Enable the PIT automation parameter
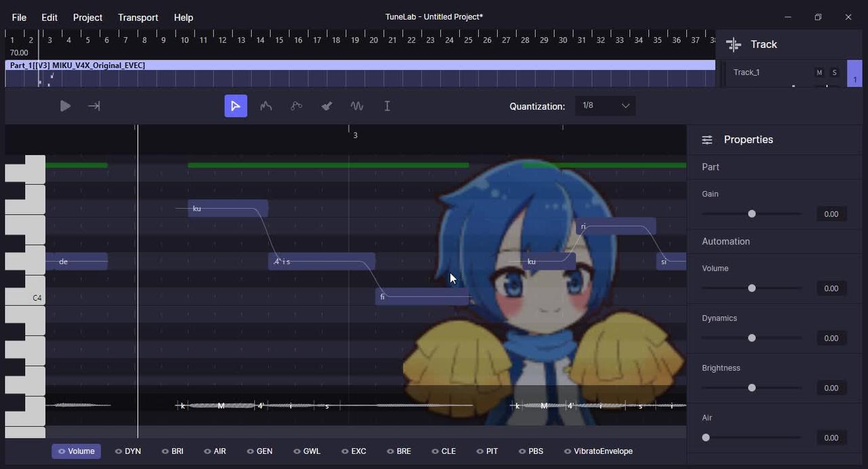868x469 pixels. pyautogui.click(x=487, y=451)
